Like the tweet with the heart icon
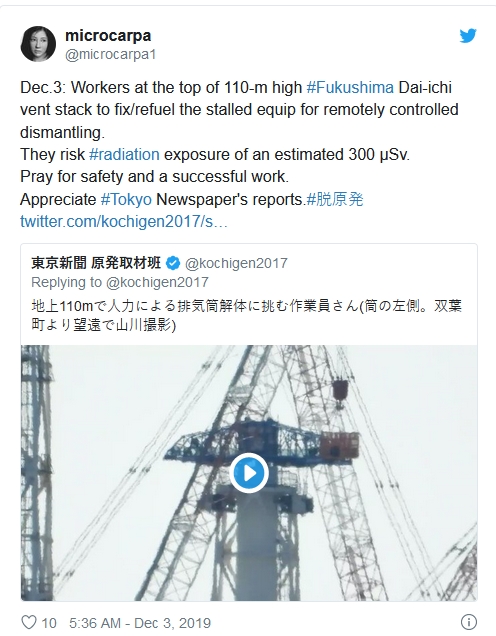The width and height of the screenshot is (496, 636). pyautogui.click(x=28, y=622)
